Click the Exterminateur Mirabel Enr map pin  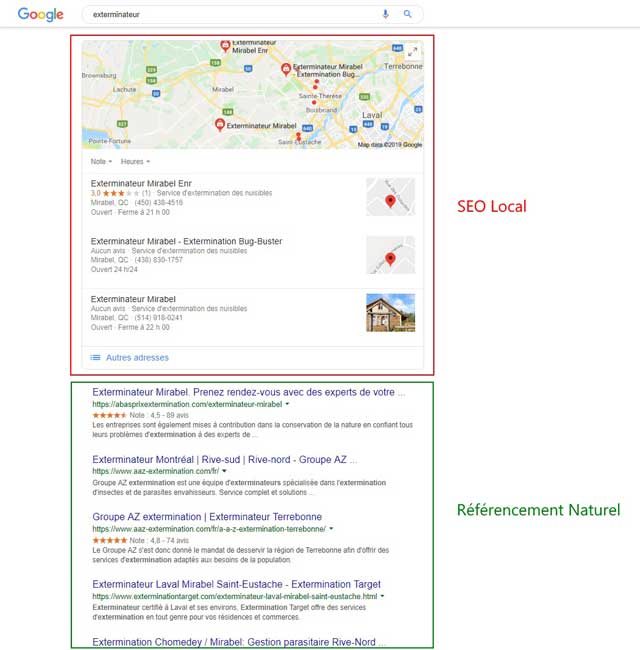(225, 46)
